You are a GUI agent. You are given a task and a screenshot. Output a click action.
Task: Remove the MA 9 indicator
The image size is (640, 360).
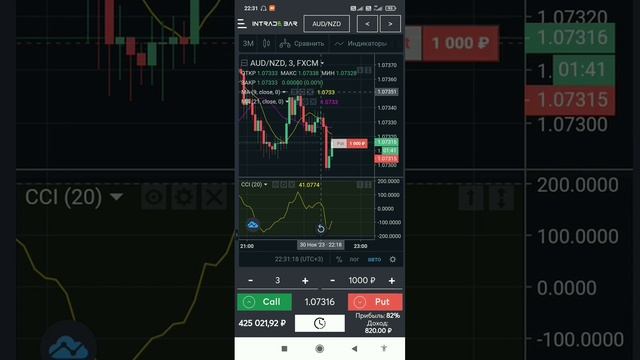pyautogui.click(x=310, y=92)
